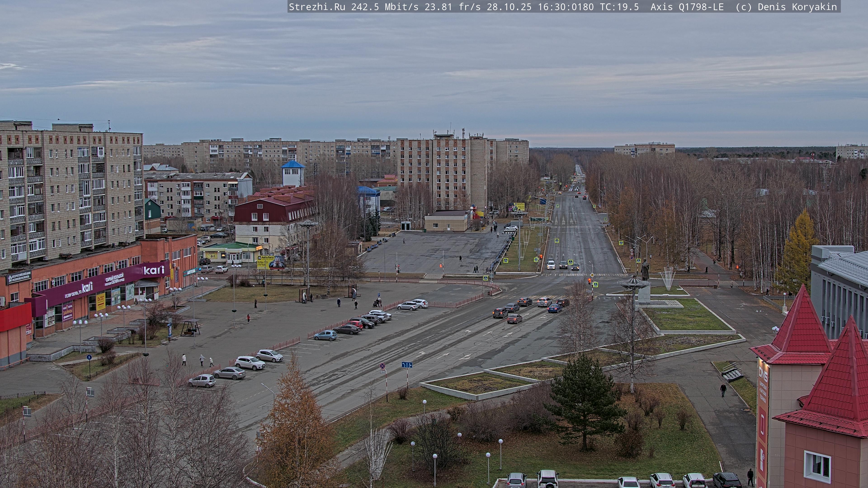Click the date 28.10.25 in overlay
Screen dimensions: 868x488
click(x=509, y=7)
